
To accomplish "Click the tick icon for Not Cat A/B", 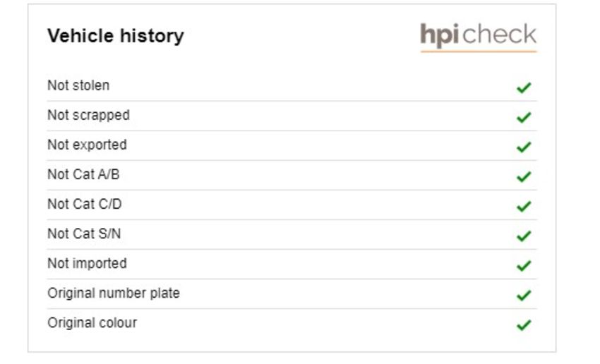I will point(524,176).
